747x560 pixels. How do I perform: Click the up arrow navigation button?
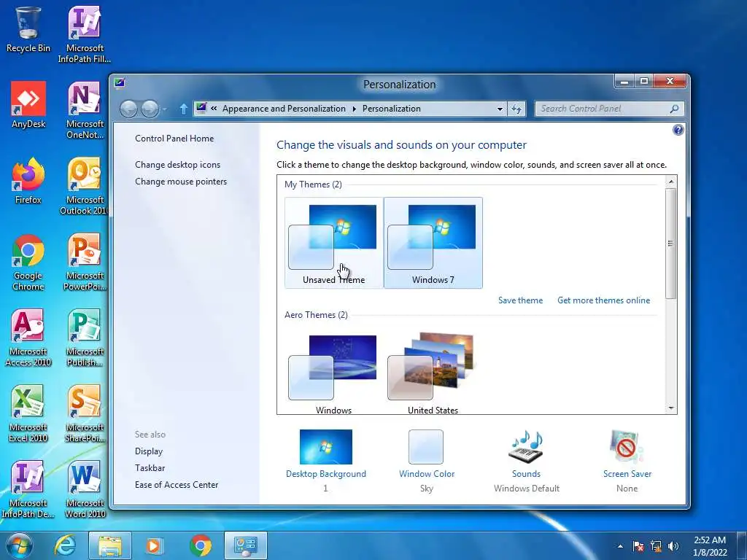coord(183,109)
